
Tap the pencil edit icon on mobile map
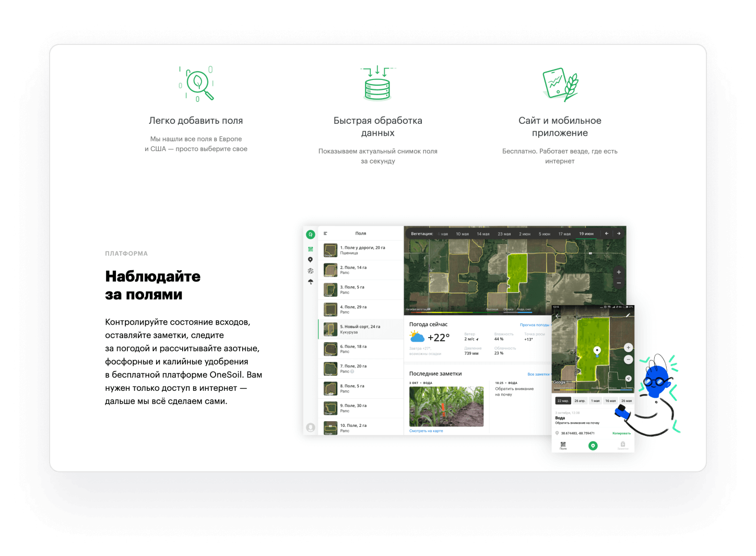tap(628, 316)
